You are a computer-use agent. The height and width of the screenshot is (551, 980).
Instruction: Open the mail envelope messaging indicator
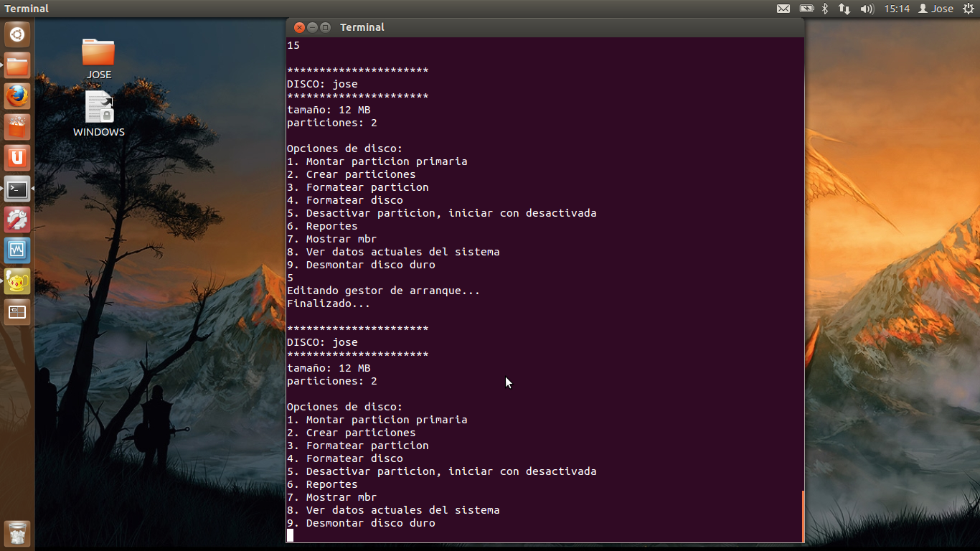[x=783, y=9]
